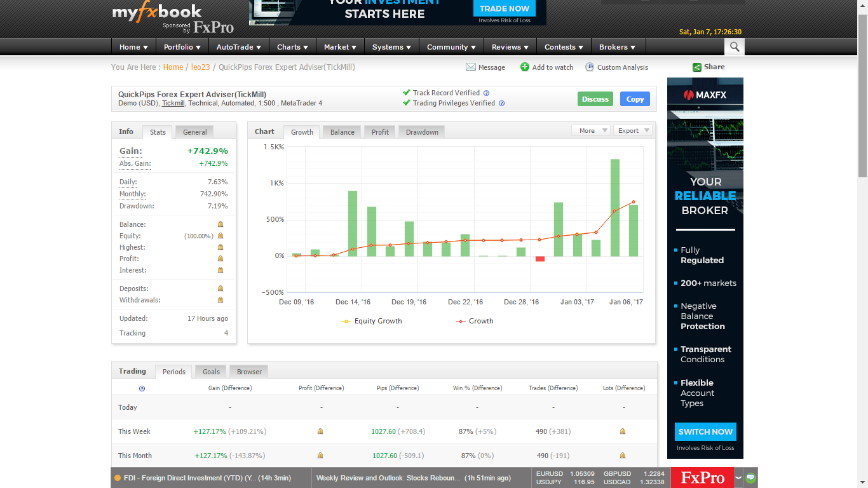868x488 pixels.
Task: Click the lock icon in Highest row
Action: [220, 247]
